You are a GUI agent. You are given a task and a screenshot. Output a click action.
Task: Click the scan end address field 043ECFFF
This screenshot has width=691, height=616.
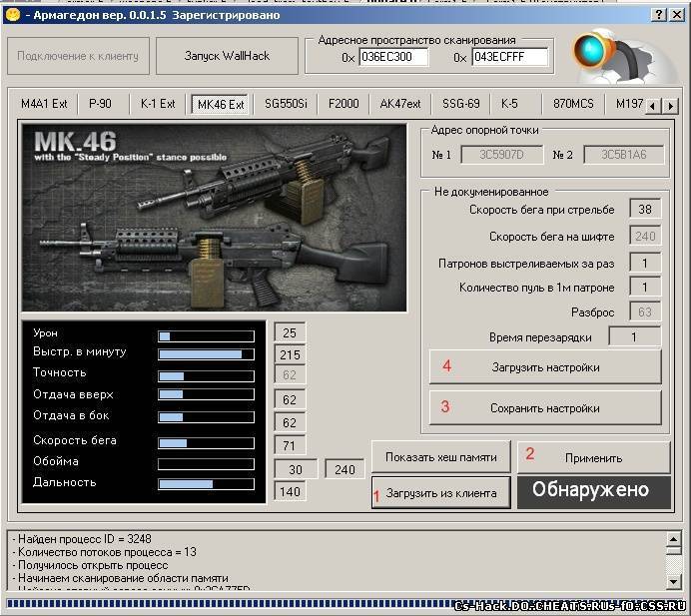(510, 57)
